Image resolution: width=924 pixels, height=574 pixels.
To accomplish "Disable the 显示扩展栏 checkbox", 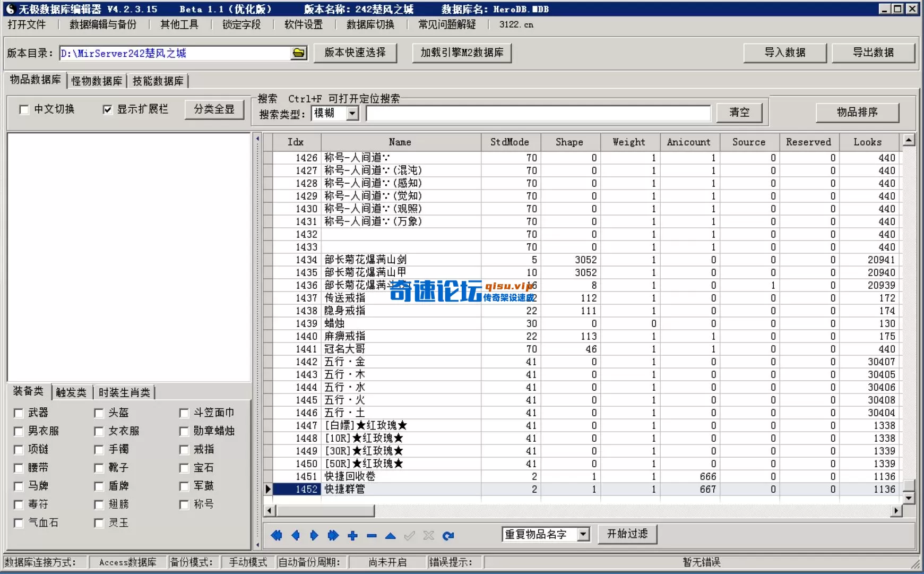I will (x=108, y=109).
